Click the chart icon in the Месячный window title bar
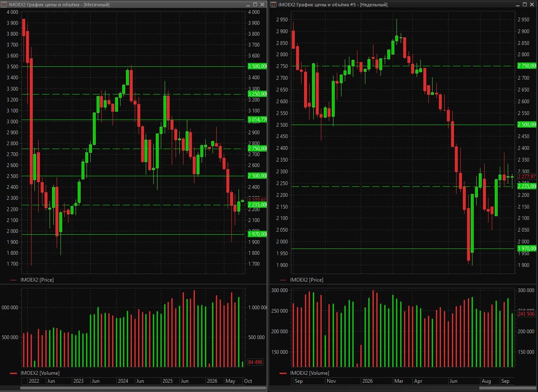 tap(4, 4)
